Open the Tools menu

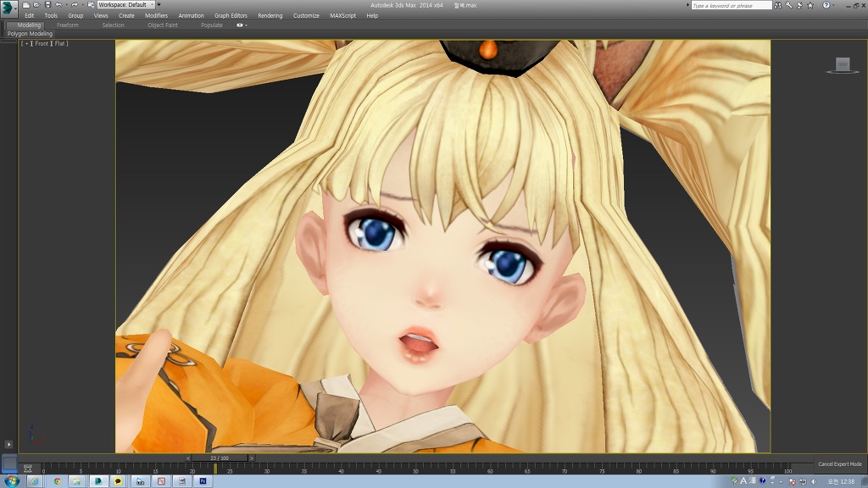point(51,15)
